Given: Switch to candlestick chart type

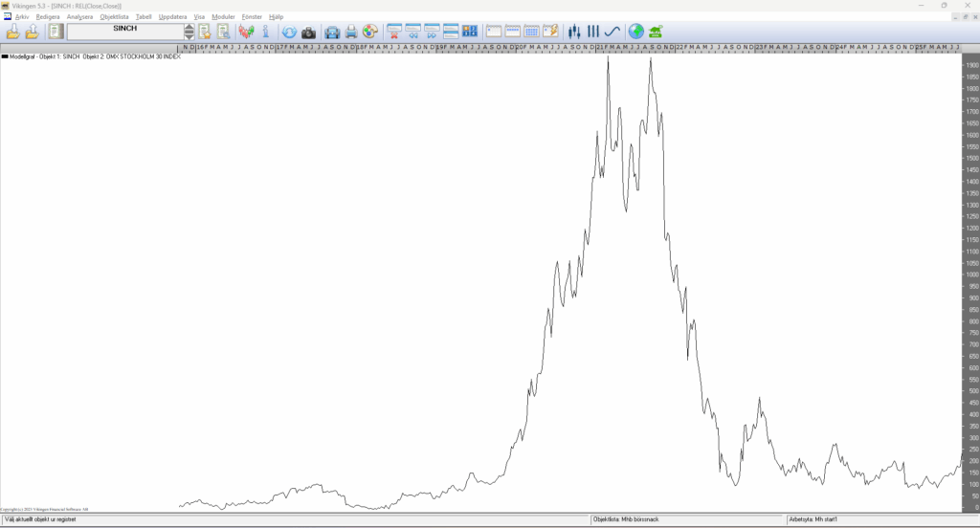Looking at the screenshot, I should pyautogui.click(x=574, y=32).
